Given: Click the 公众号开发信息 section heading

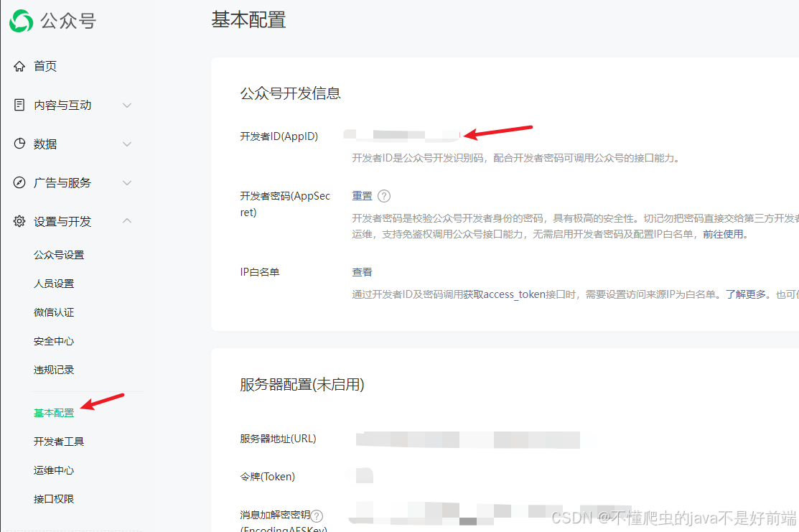Looking at the screenshot, I should click(291, 93).
